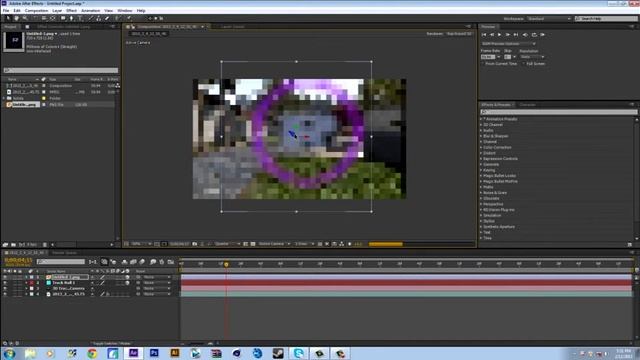The image size is (640, 360).
Task: Hide the 3D Tracker Camera layer
Action: click(x=5, y=289)
